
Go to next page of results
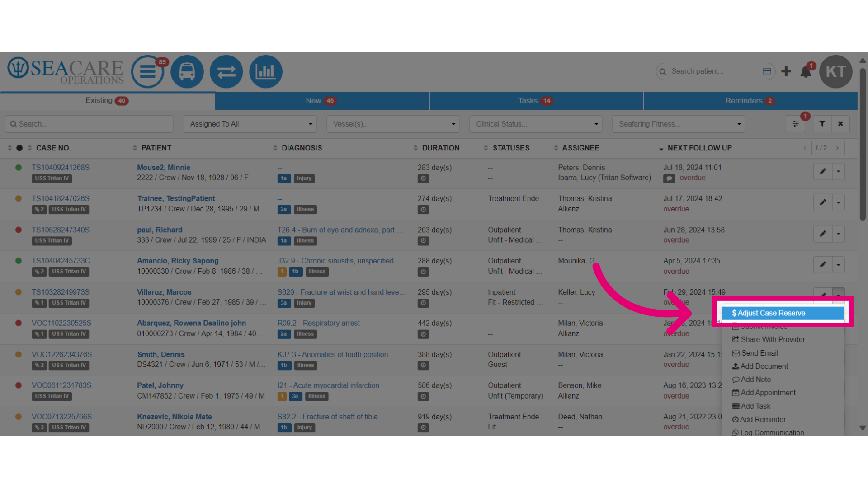click(837, 148)
